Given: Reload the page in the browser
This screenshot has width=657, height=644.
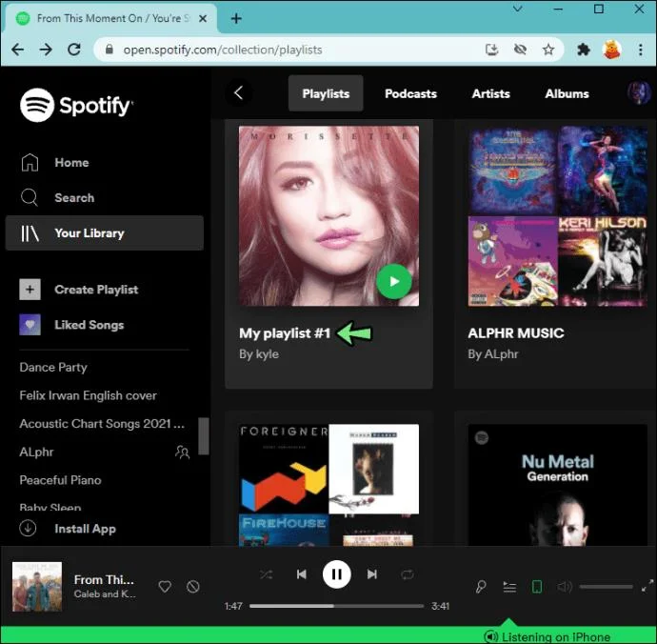Looking at the screenshot, I should pos(74,50).
